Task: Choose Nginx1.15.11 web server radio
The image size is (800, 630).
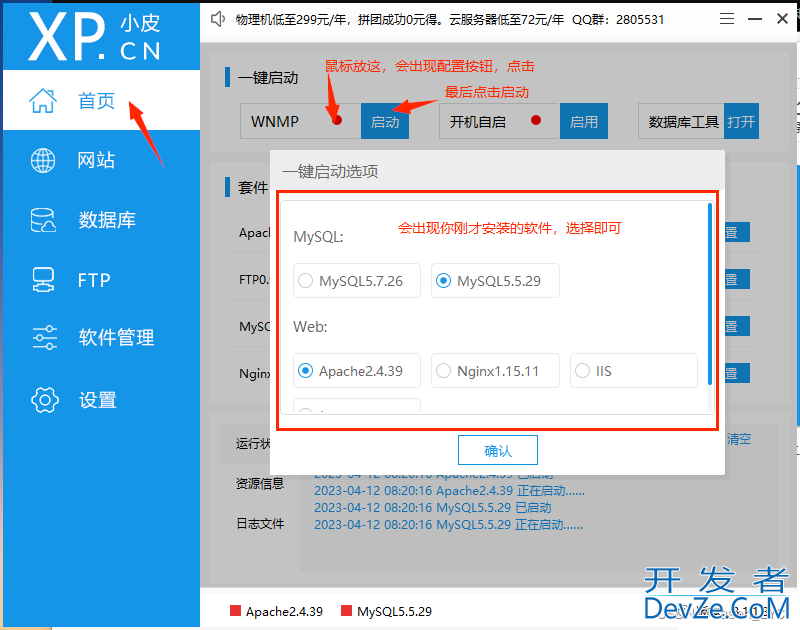Action: click(495, 371)
